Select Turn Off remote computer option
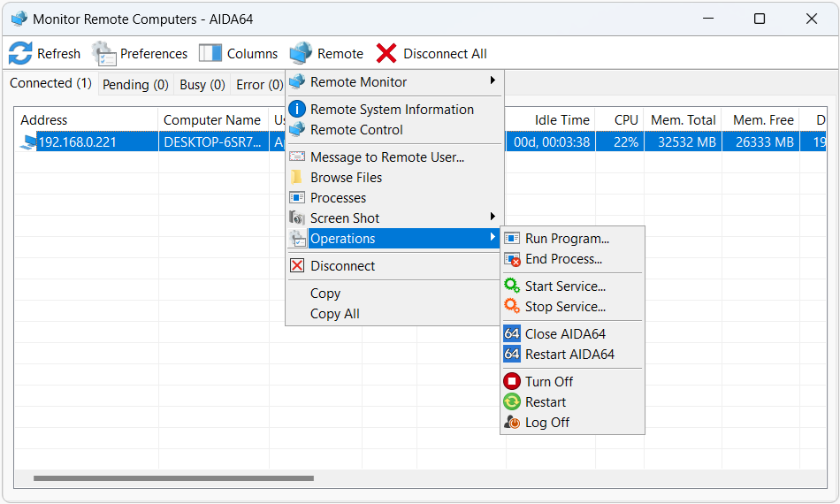The height and width of the screenshot is (504, 840). (548, 382)
